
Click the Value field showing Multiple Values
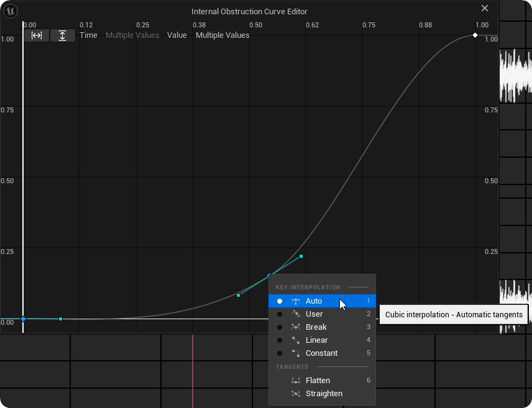[x=222, y=35]
